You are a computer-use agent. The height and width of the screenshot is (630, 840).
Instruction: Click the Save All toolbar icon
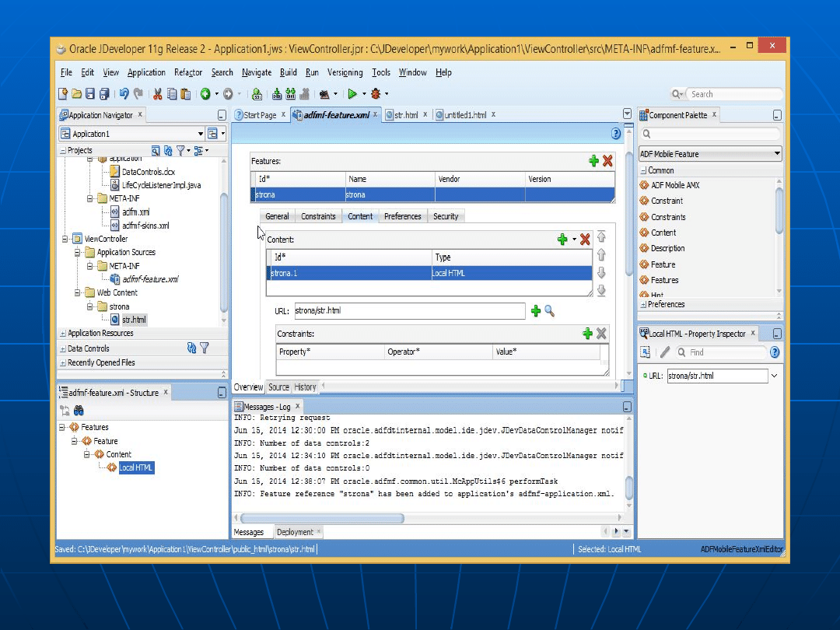click(x=104, y=94)
